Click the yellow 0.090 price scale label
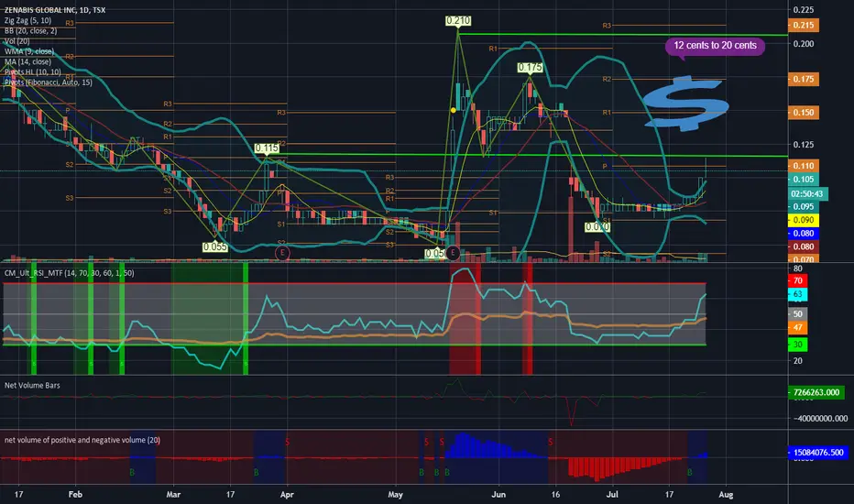The image size is (854, 504). tap(804, 220)
